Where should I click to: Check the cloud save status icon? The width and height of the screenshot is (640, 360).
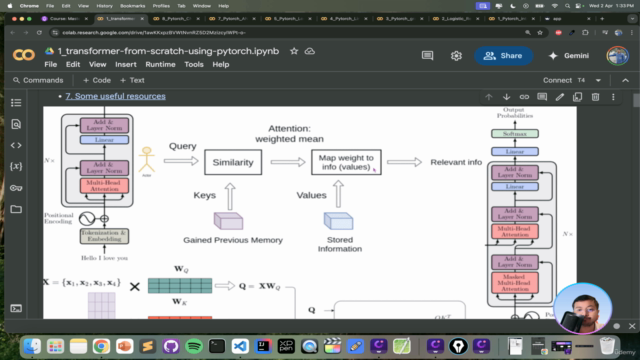tap(310, 51)
